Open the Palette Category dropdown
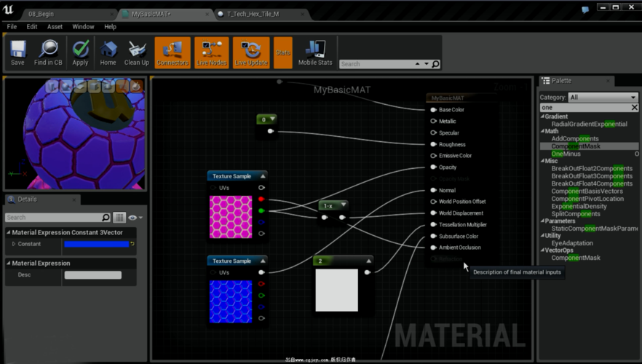 tap(603, 97)
